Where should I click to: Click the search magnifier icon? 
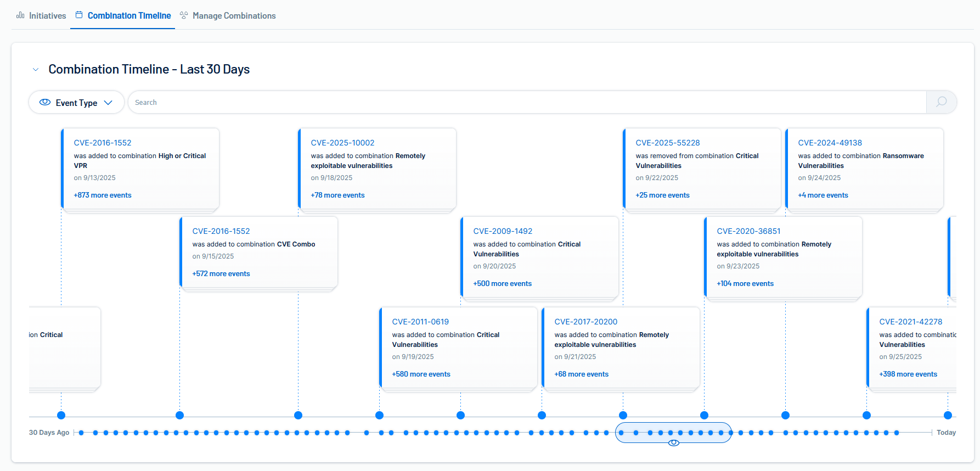click(941, 102)
